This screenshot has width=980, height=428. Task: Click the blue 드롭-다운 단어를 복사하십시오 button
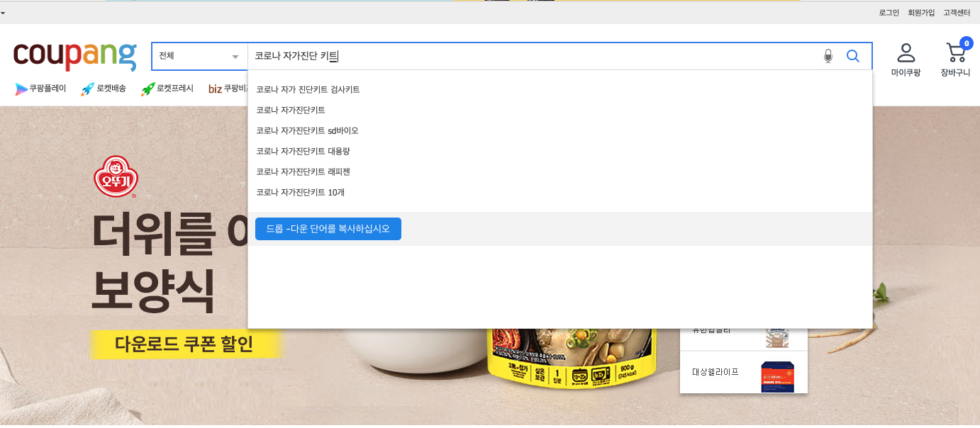pos(328,229)
